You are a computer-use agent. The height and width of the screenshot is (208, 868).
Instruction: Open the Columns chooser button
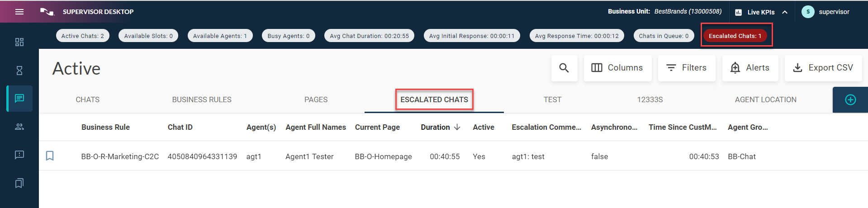pyautogui.click(x=617, y=68)
